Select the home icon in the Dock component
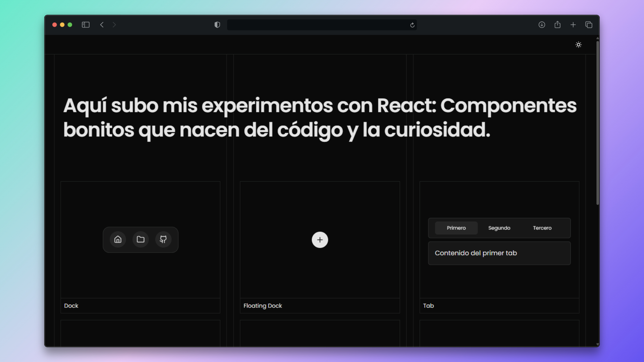This screenshot has height=362, width=644. [x=118, y=239]
